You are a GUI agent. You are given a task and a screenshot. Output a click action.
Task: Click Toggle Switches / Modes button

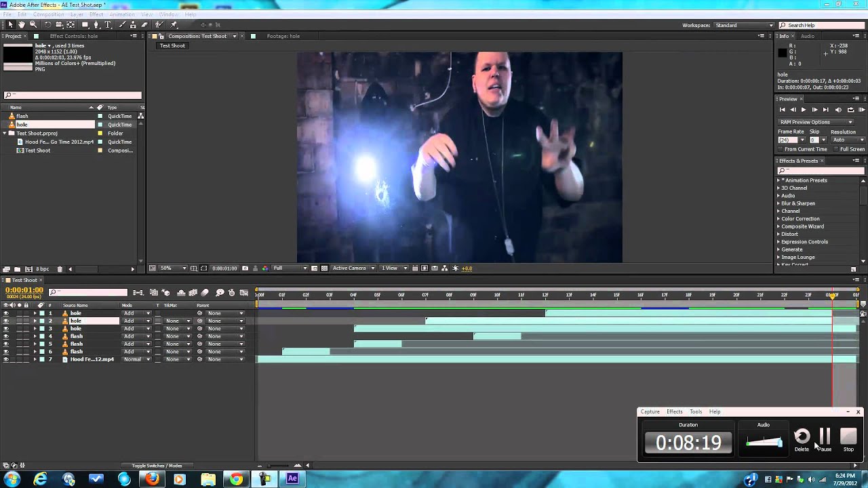(x=157, y=466)
